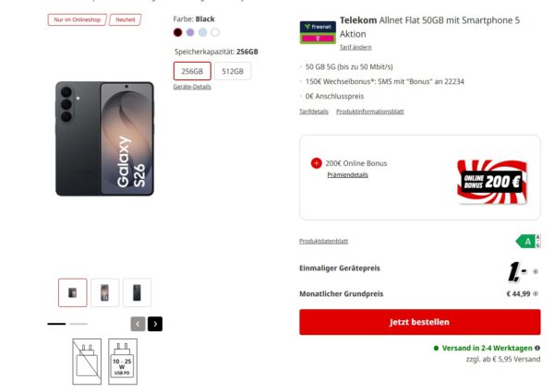Click the 10-25 W USB PD icon
Image resolution: width=554 pixels, height=392 pixels.
(x=123, y=361)
